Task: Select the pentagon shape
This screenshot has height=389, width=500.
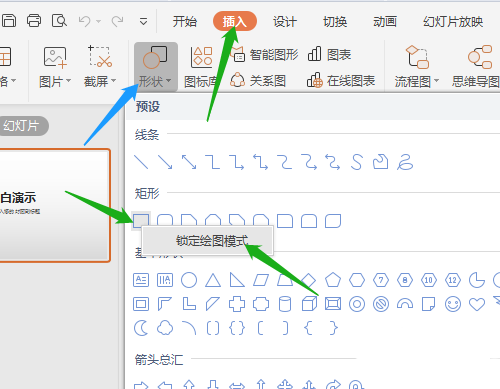Action: click(x=333, y=280)
